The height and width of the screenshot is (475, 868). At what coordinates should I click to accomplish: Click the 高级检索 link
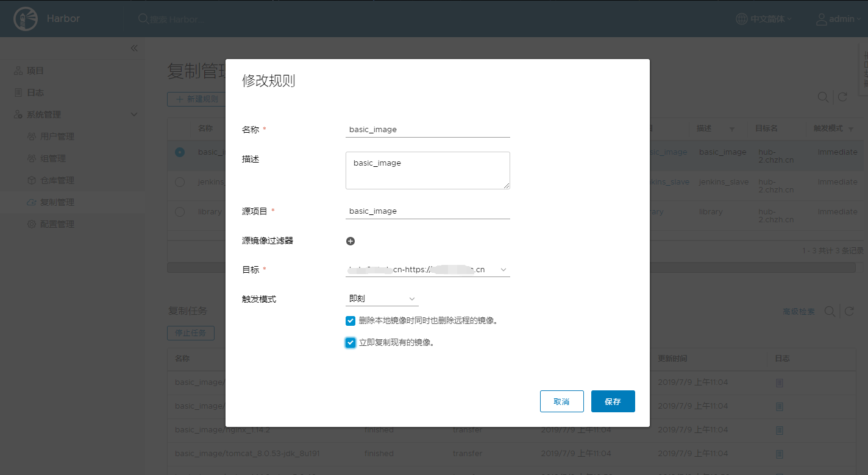click(x=799, y=312)
